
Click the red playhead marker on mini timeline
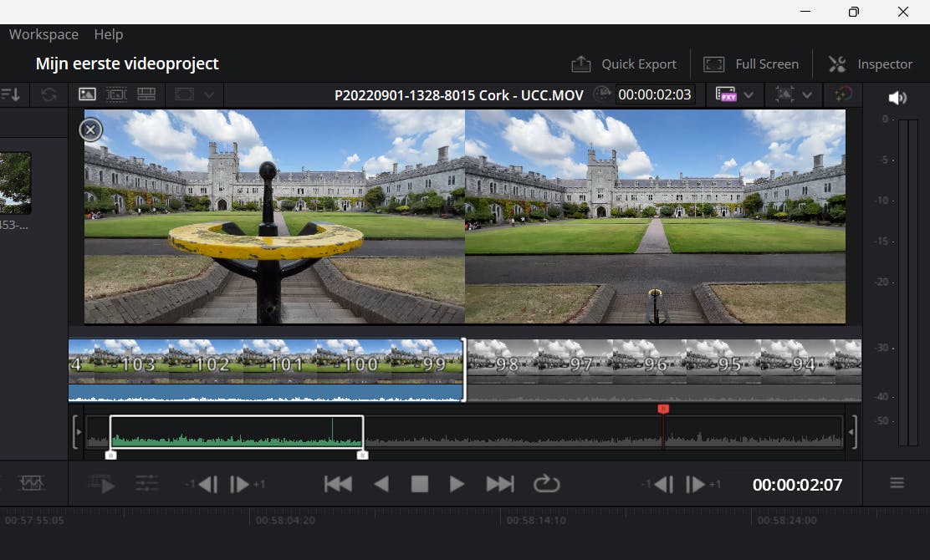coord(663,409)
